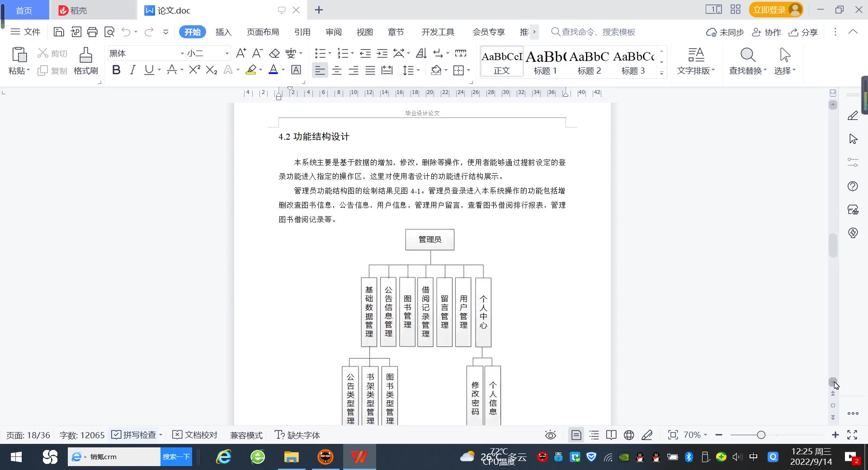Click the Format Painter tool
868x470 pixels.
(85, 61)
